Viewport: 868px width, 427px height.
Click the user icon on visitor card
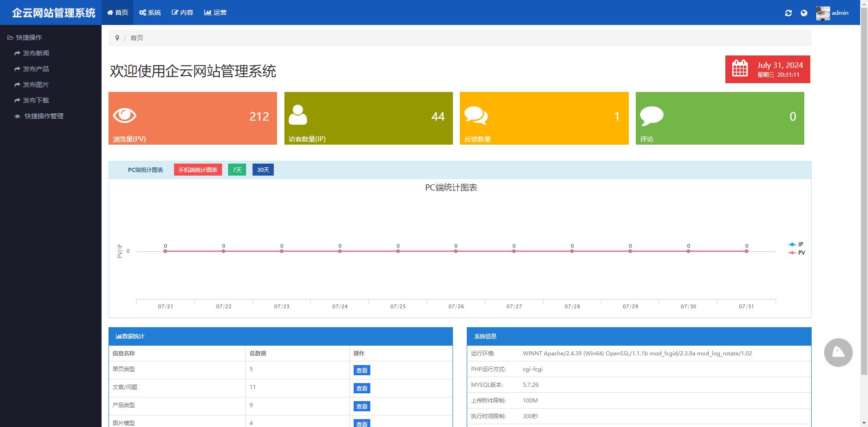tap(298, 115)
